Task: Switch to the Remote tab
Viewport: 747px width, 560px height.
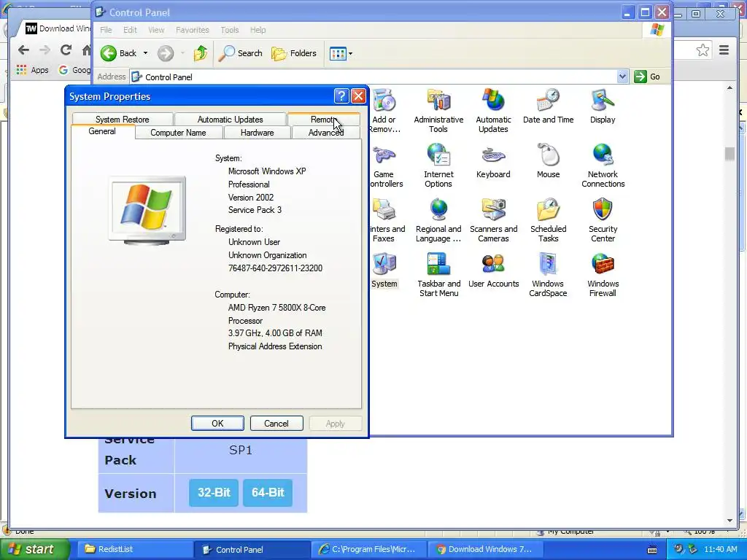Action: (x=323, y=119)
